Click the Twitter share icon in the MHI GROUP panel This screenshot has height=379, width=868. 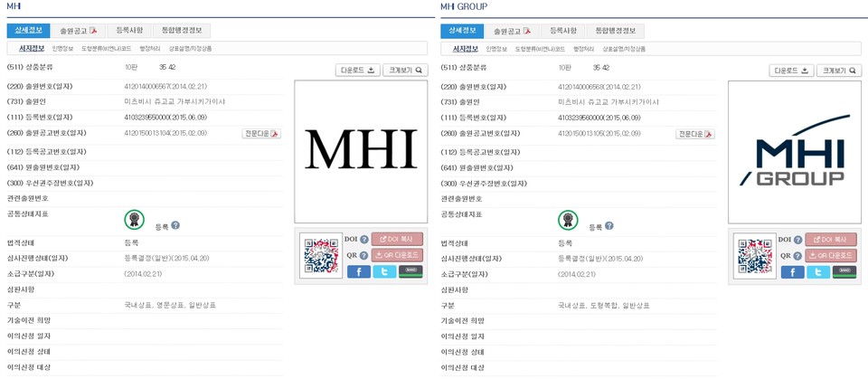(818, 271)
